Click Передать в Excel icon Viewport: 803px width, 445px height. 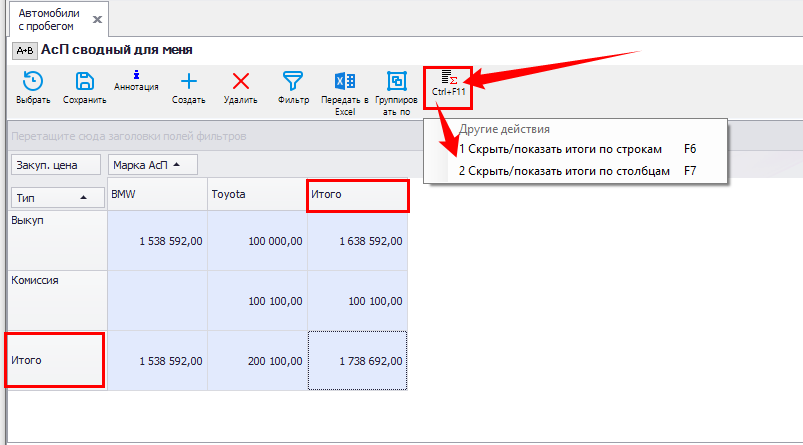[x=345, y=82]
